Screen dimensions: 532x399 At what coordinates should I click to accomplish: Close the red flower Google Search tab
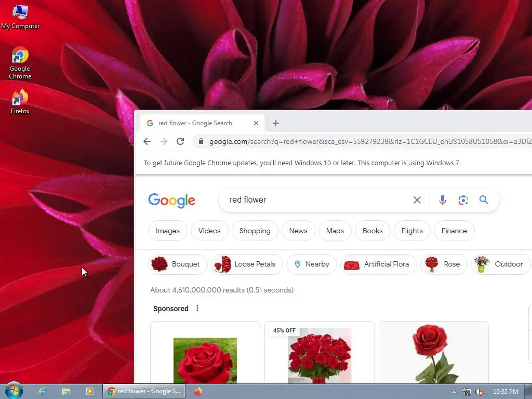(256, 123)
